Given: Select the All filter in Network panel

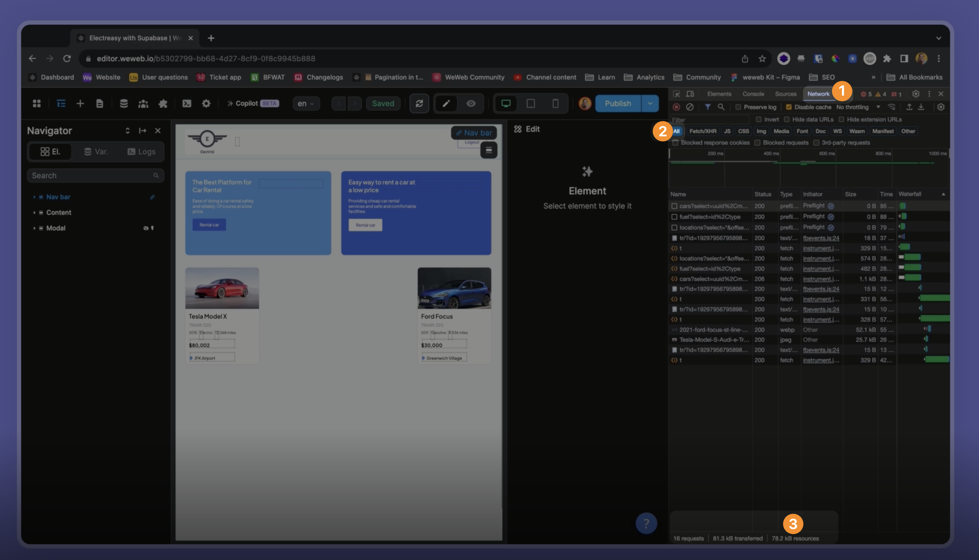Looking at the screenshot, I should click(676, 131).
